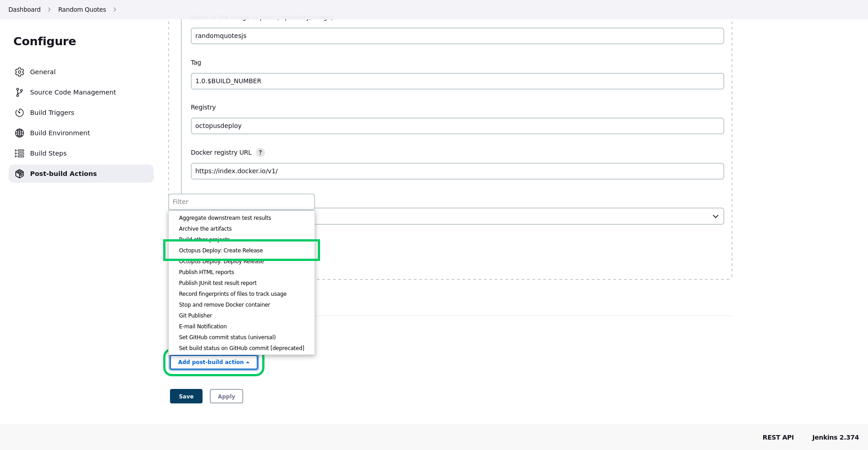The height and width of the screenshot is (450, 868).
Task: Click the Registry field label
Action: click(x=203, y=107)
